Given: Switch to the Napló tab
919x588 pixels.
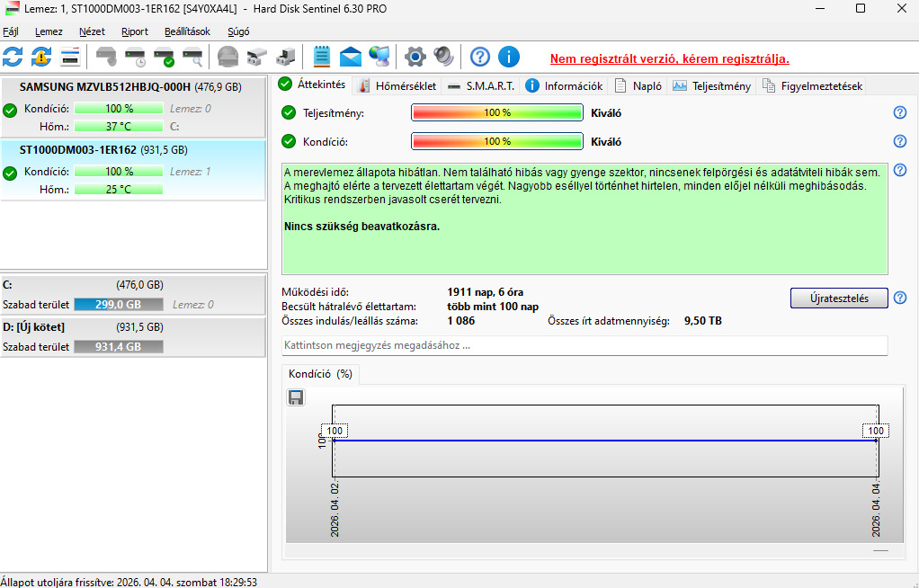Looking at the screenshot, I should coord(638,86).
